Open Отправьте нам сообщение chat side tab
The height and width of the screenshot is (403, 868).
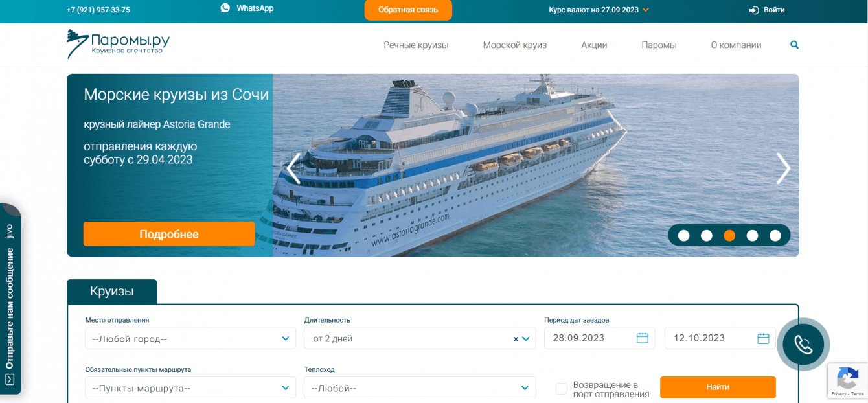tap(10, 299)
